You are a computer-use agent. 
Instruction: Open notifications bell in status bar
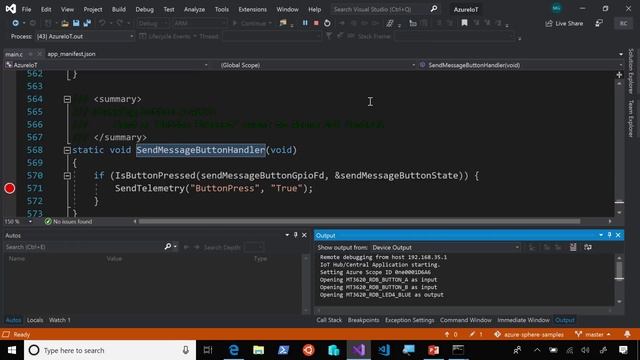(627, 334)
